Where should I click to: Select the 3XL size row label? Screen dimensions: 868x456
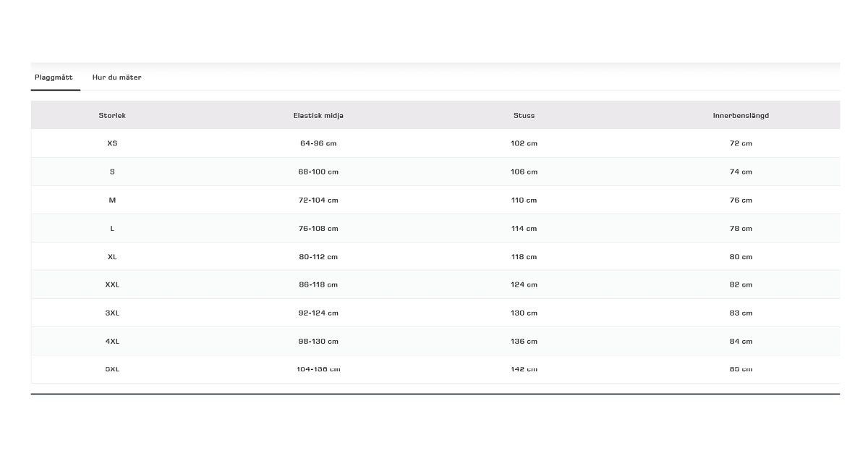pyautogui.click(x=112, y=313)
